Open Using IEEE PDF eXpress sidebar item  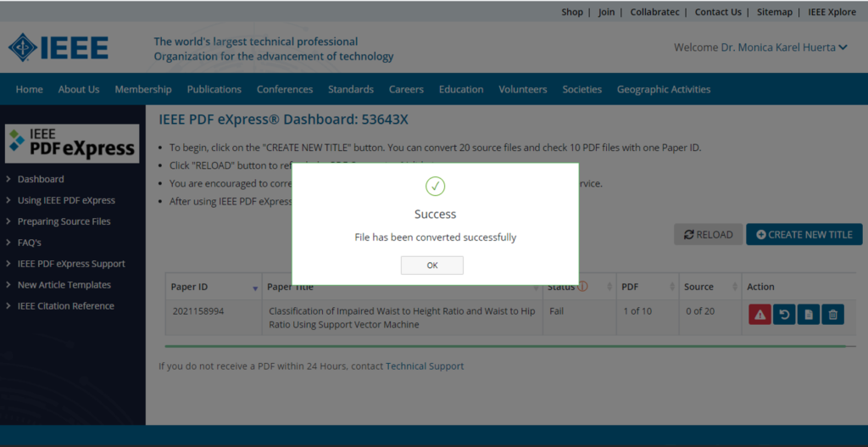coord(66,200)
